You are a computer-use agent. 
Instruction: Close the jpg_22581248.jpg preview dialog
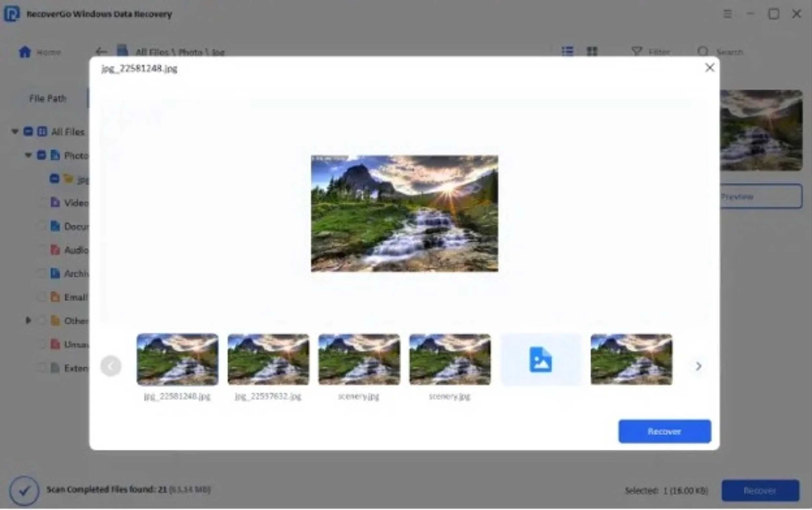pyautogui.click(x=709, y=68)
